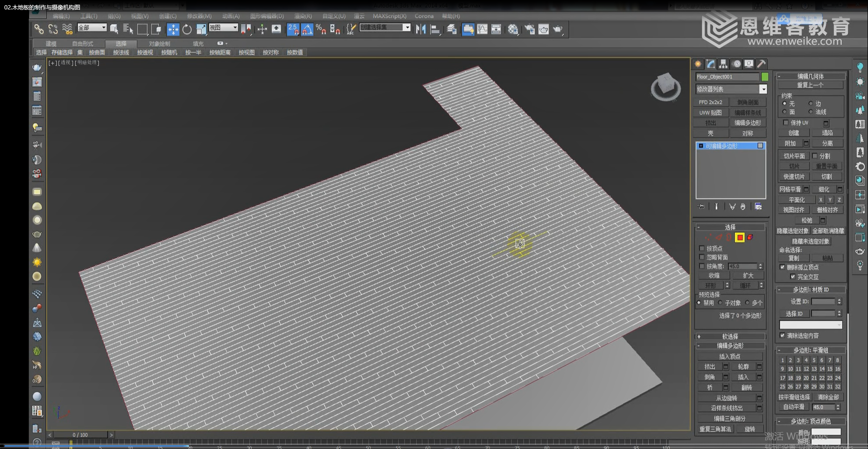Switch to the Create panel tab
Image resolution: width=868 pixels, height=449 pixels.
[x=698, y=64]
